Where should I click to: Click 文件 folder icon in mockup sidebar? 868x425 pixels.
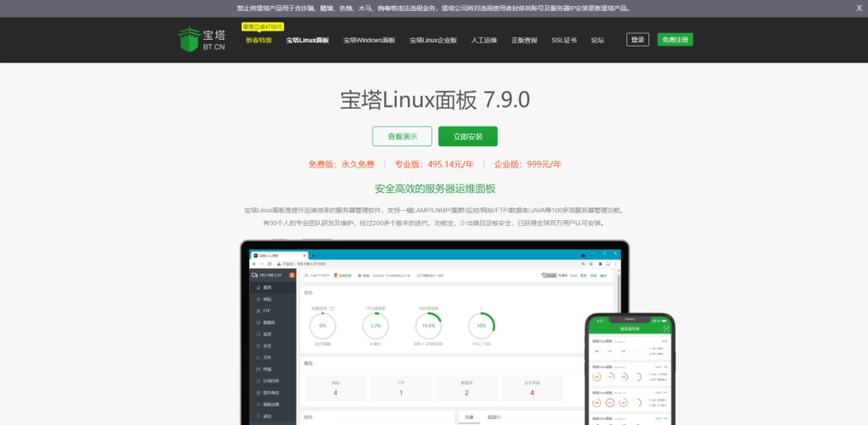[258, 357]
